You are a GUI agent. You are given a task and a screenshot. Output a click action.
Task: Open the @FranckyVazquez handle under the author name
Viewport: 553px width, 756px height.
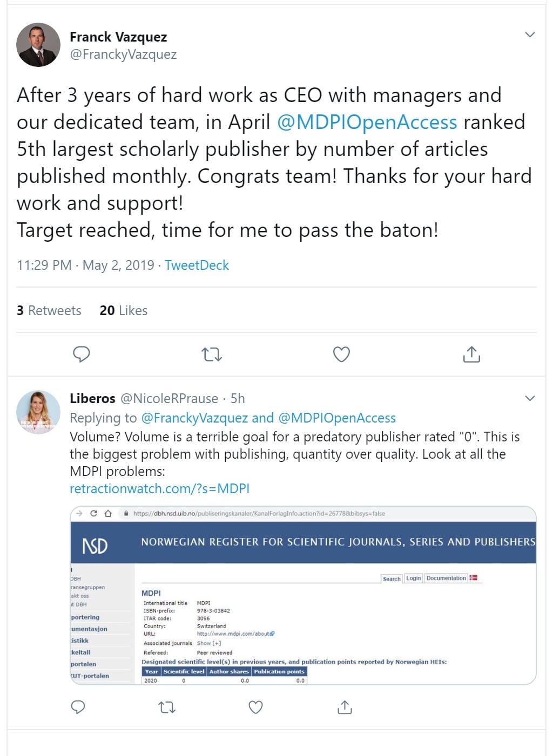[x=123, y=55]
